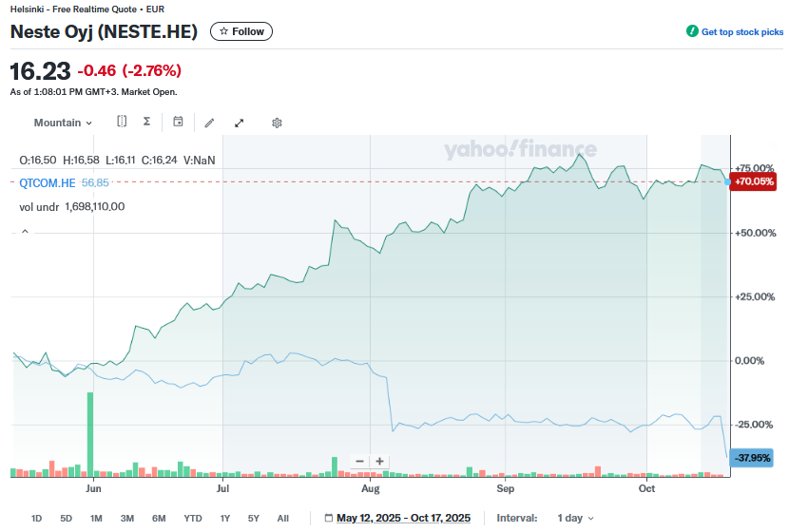
Task: Click the Jul label on the time axis
Action: click(x=222, y=488)
